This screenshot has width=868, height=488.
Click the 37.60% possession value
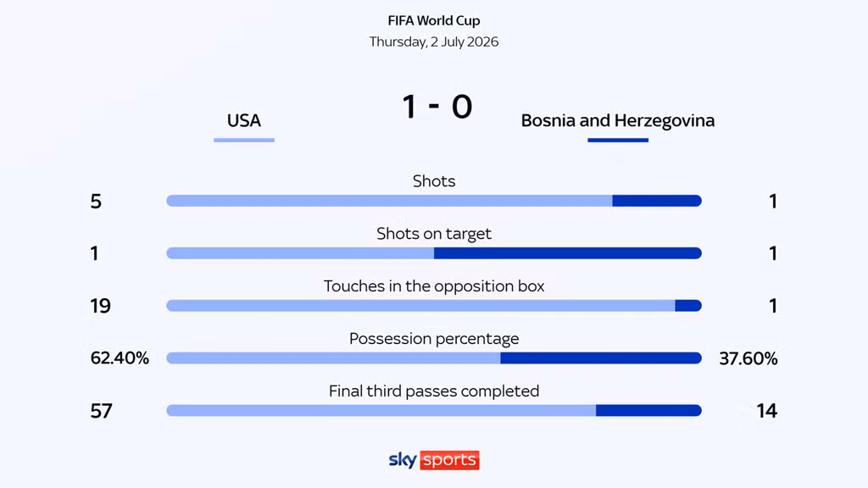coord(748,358)
